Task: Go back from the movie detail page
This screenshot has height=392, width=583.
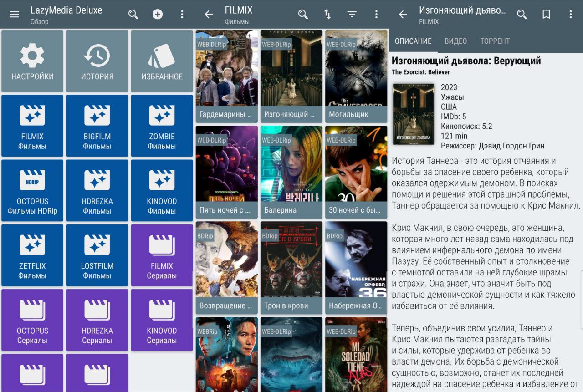Action: tap(403, 14)
